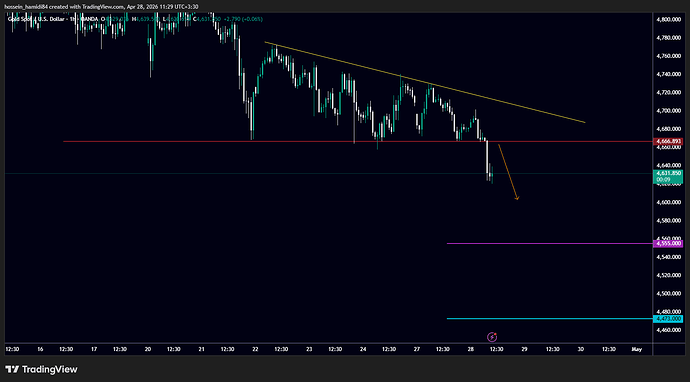Image resolution: width=690 pixels, height=382 pixels.
Task: Click the 4,680.000 price axis label
Action: 669,129
